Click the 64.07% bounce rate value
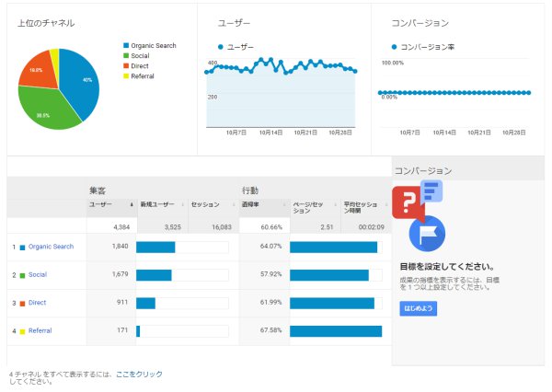 click(271, 247)
